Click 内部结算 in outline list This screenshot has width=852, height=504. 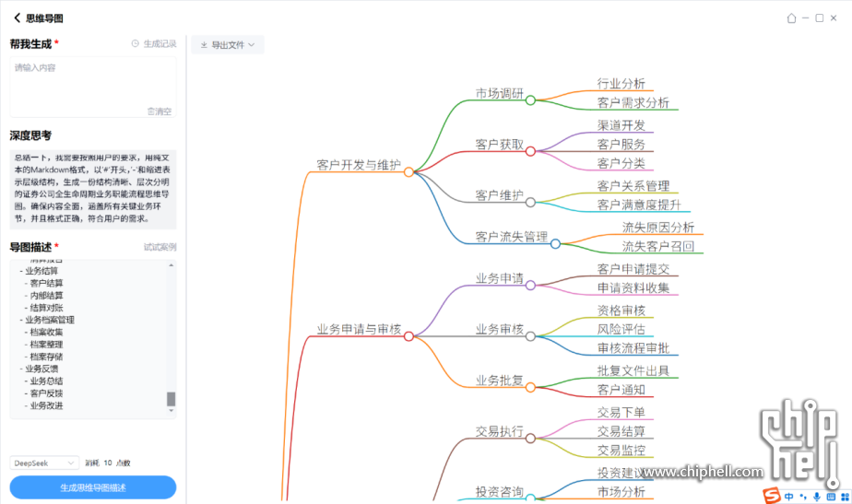(x=46, y=296)
